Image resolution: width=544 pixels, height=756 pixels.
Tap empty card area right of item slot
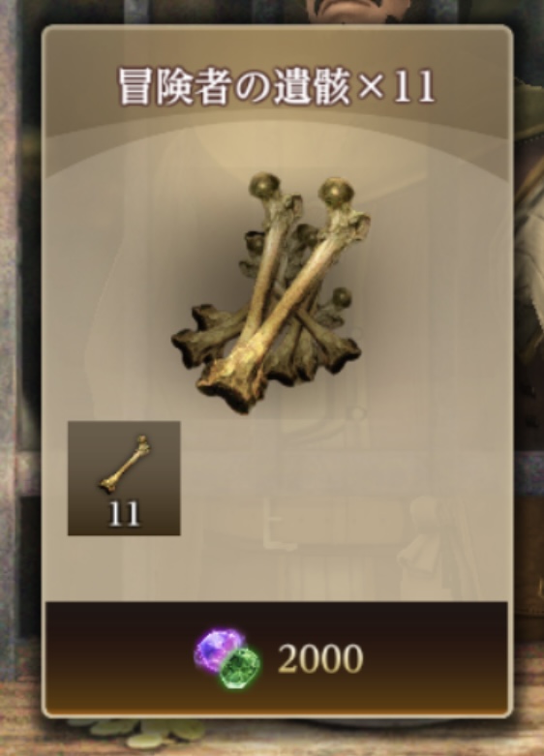pos(338,478)
